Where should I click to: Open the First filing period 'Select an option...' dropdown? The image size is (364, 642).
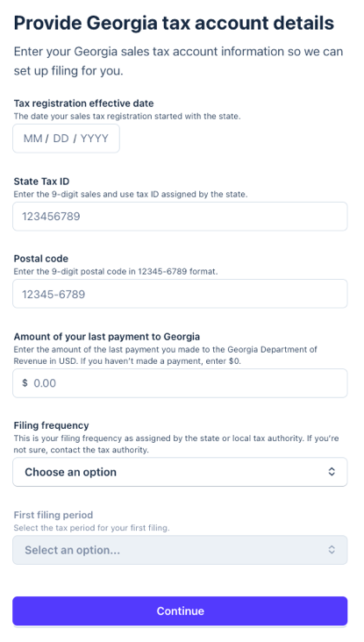tap(180, 549)
